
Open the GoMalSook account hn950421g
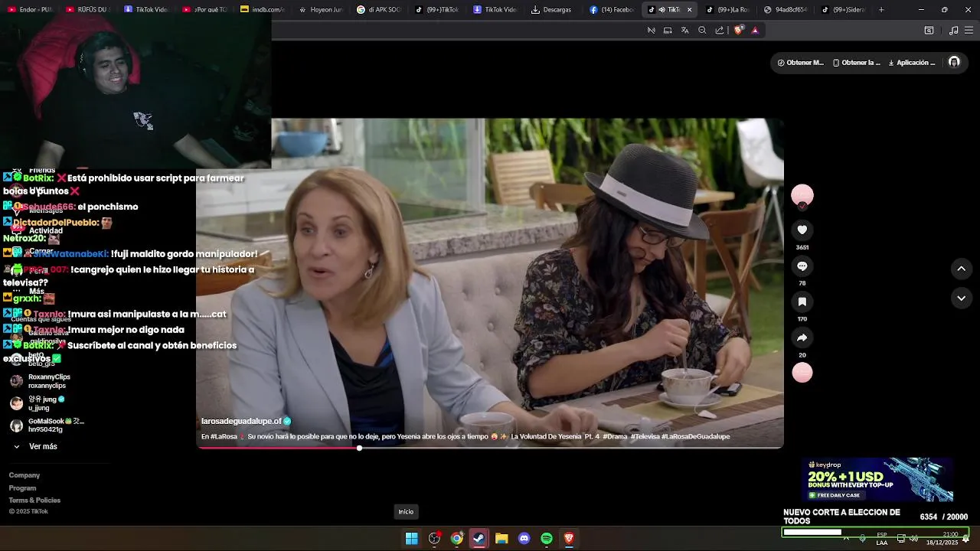(x=47, y=425)
